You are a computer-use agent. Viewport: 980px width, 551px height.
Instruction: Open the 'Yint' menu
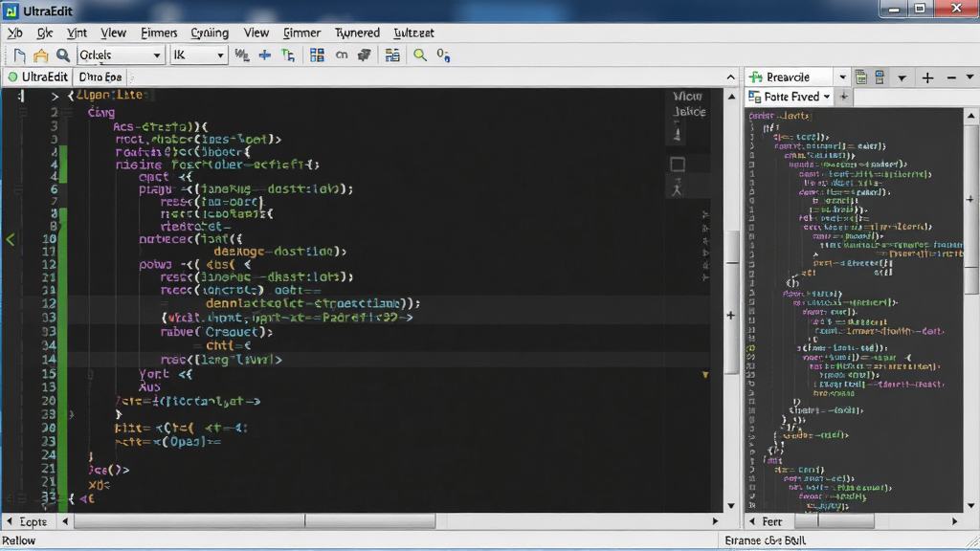pyautogui.click(x=77, y=33)
